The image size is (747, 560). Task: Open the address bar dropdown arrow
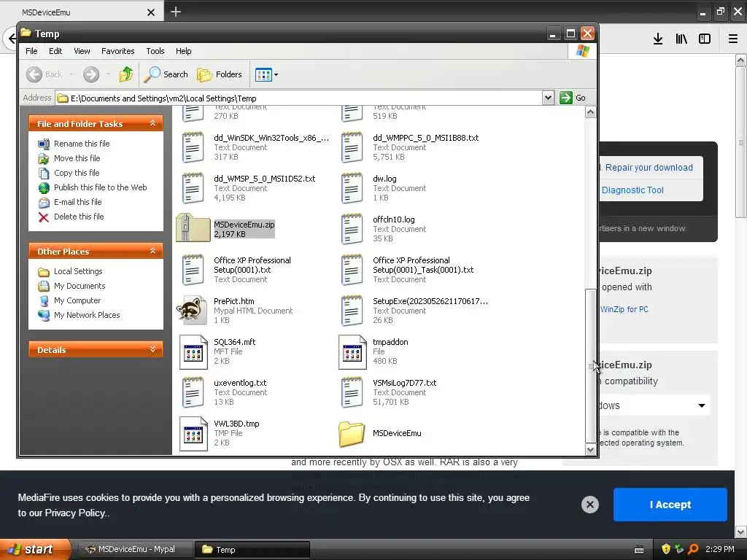(548, 98)
